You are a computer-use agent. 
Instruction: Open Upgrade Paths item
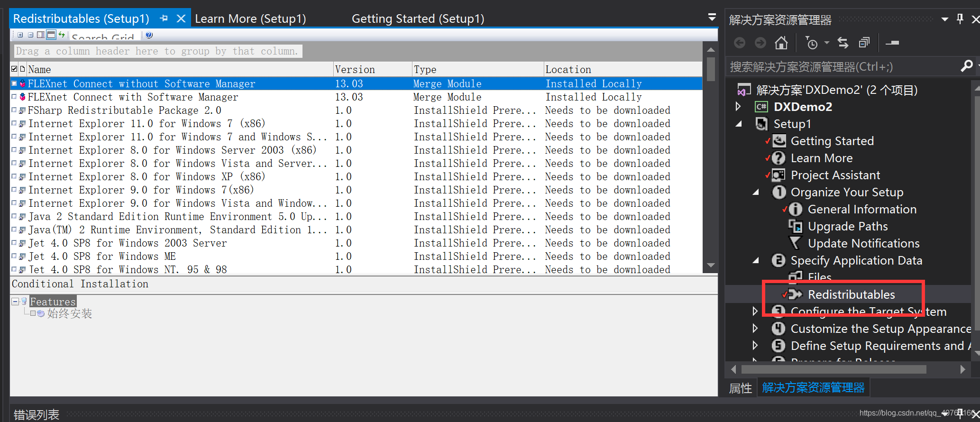click(x=848, y=226)
